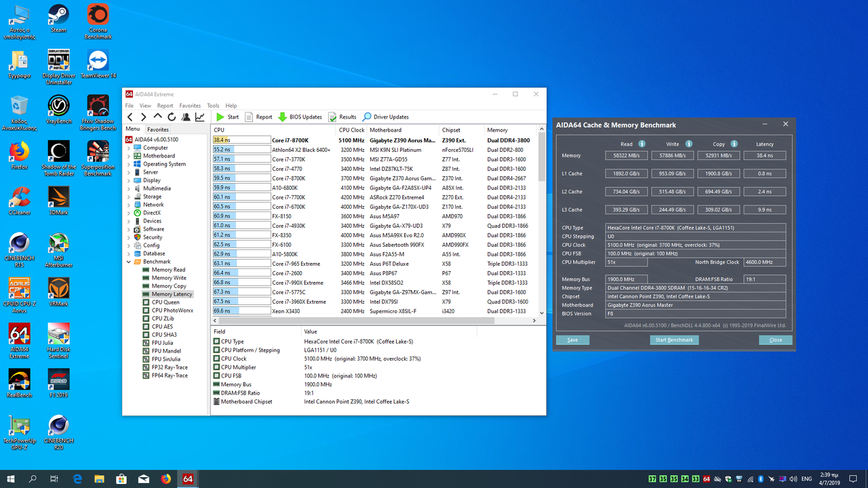Click Save in Cache & Memory Benchmark
Image resolution: width=868 pixels, height=488 pixels.
[572, 340]
